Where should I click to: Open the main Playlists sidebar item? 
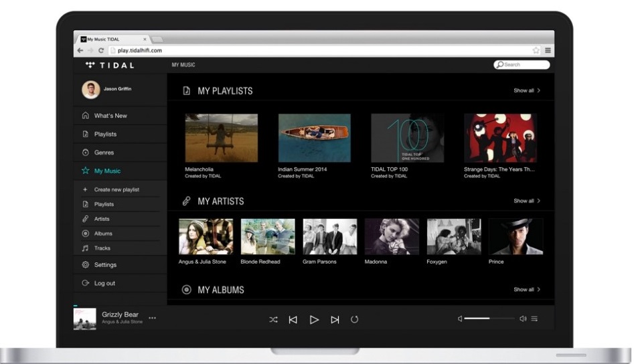pyautogui.click(x=120, y=134)
